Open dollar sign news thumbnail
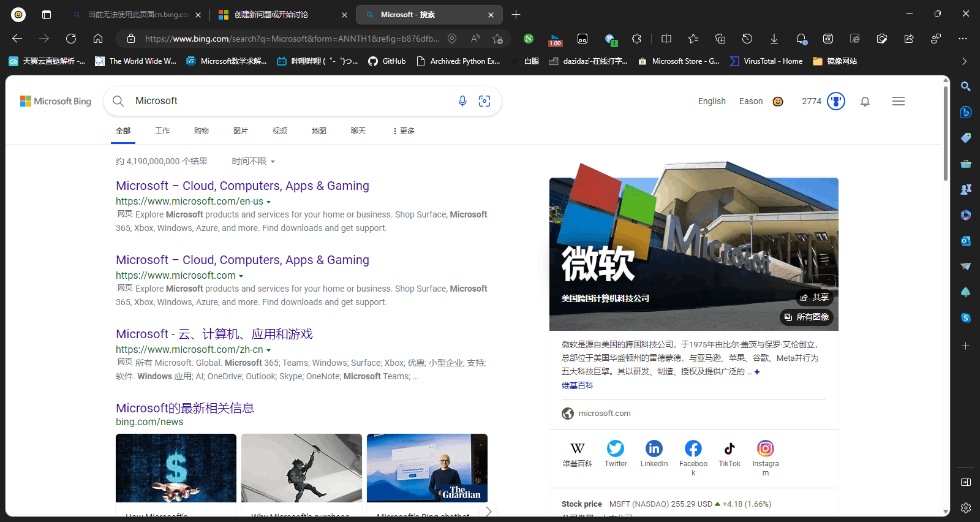The image size is (980, 522). click(176, 468)
